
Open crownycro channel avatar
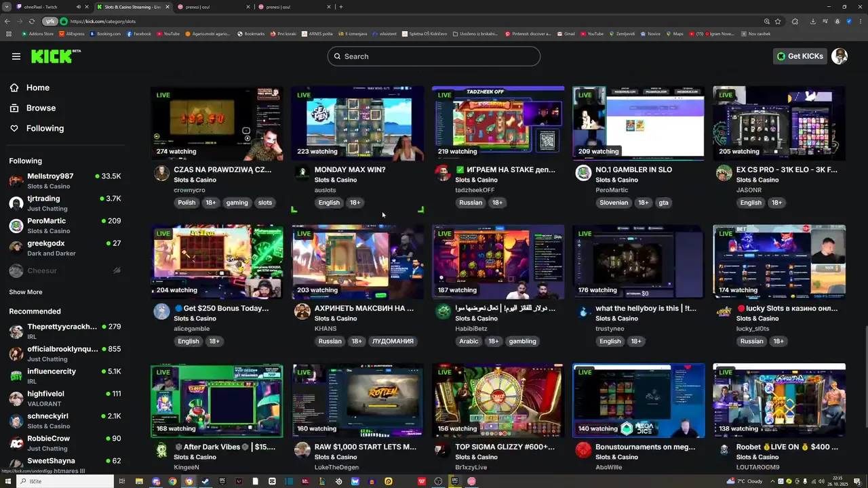click(161, 173)
